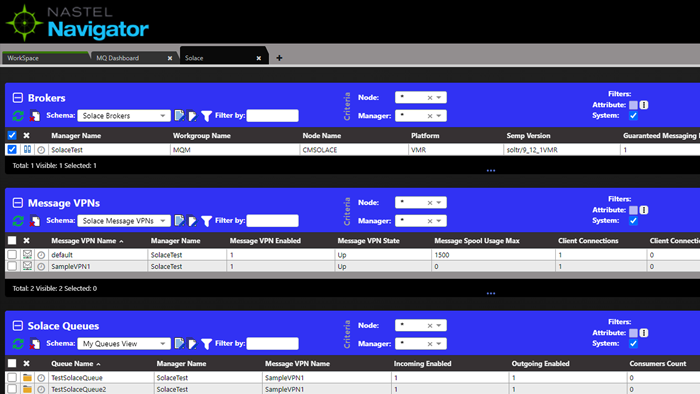Toggle Brokers select-all checkbox
The image size is (700, 394).
(x=12, y=135)
